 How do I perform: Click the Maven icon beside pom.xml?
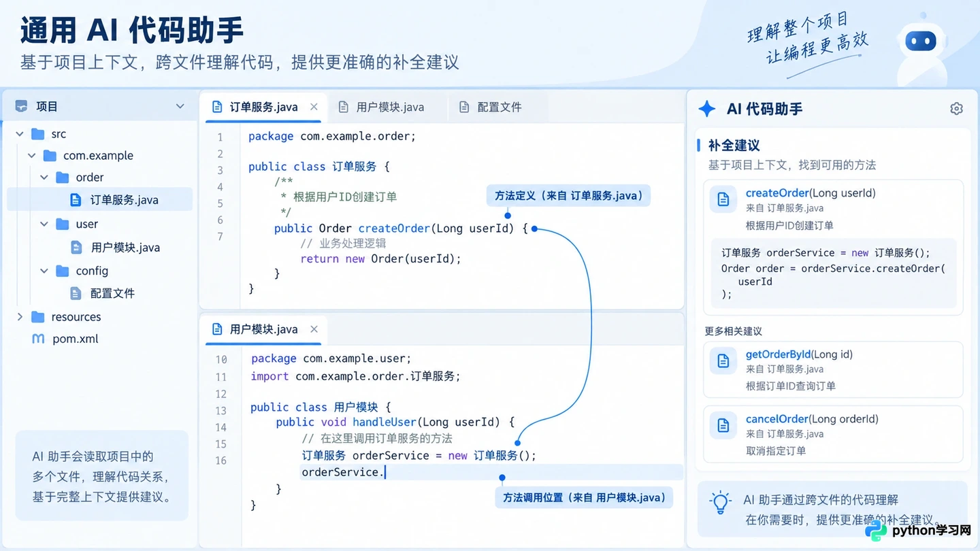(39, 339)
